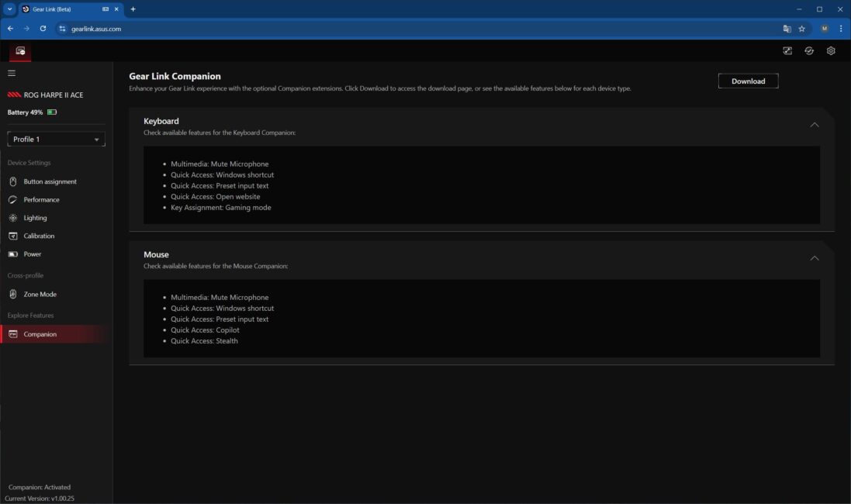Click the Gear Link Companion heading
This screenshot has width=851, height=504.
point(175,77)
